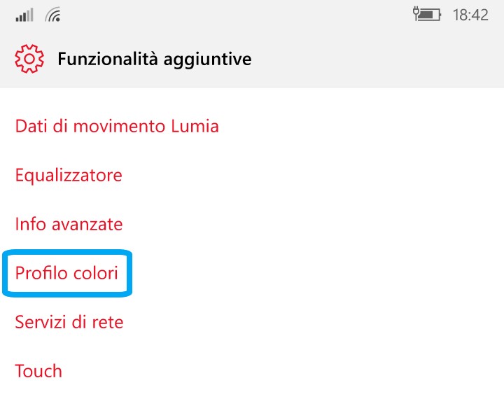Open the Equalizzatore settings

[x=69, y=175]
